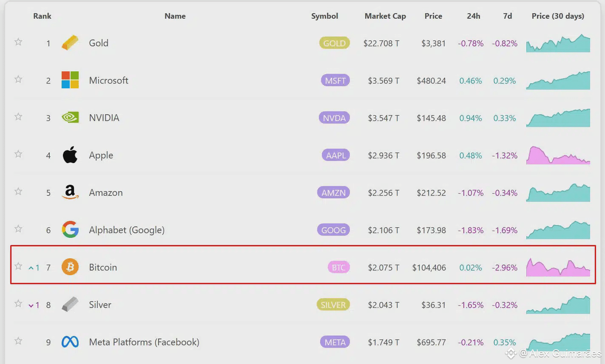Favorite Apple with its star
The height and width of the screenshot is (364, 605).
pyautogui.click(x=18, y=154)
